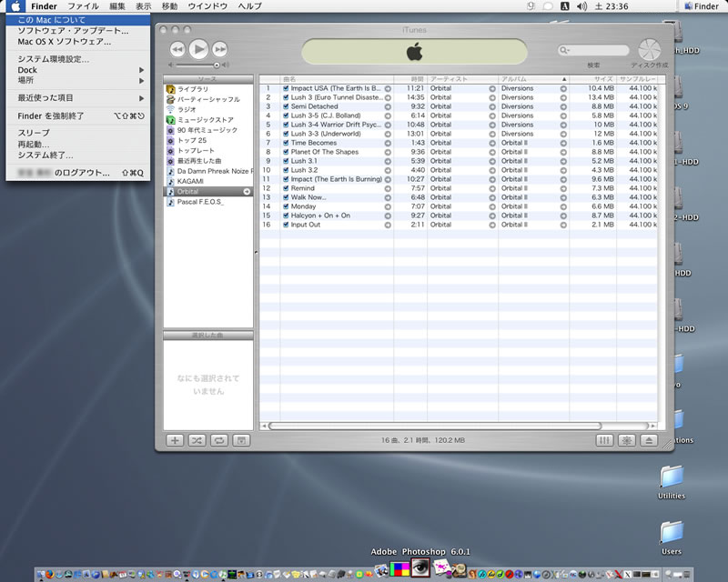Uncheck the Impact USA track checkbox
Image resolution: width=728 pixels, height=582 pixels.
(286, 88)
